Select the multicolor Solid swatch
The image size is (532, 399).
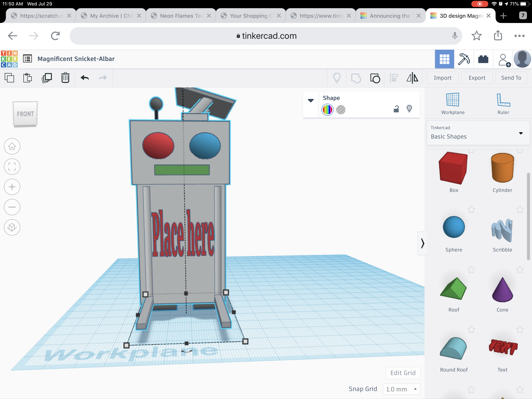[x=327, y=109]
